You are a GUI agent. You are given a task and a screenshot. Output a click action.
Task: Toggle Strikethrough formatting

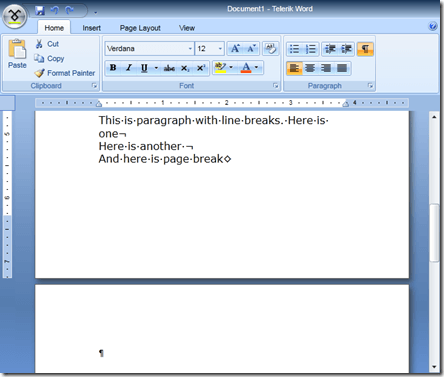pyautogui.click(x=169, y=68)
